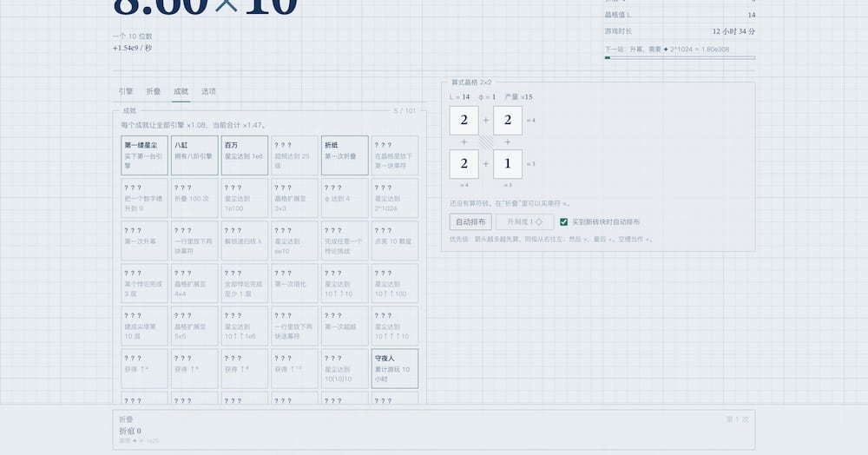868x455 pixels.
Task: Select the 八缸 achievement tile
Action: point(194,155)
